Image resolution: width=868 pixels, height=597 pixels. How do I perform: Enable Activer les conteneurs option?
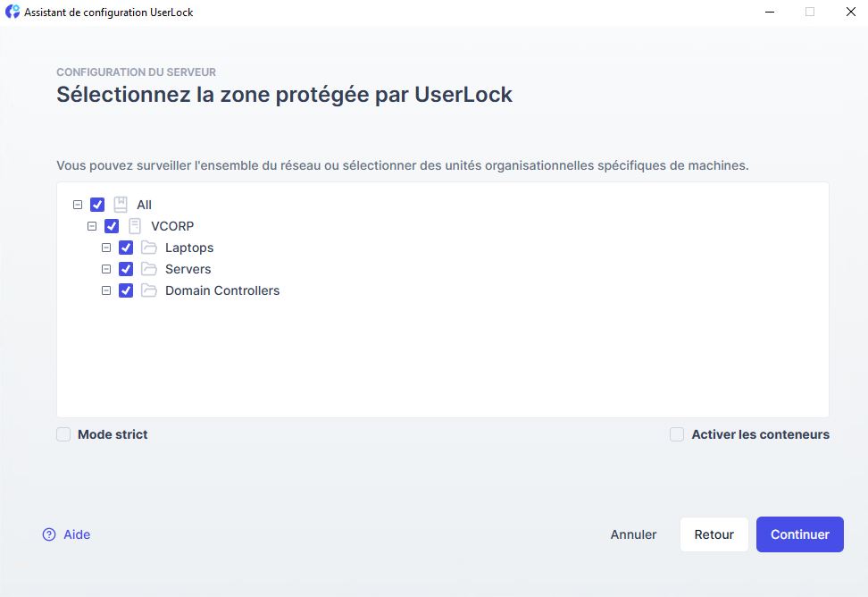[677, 434]
